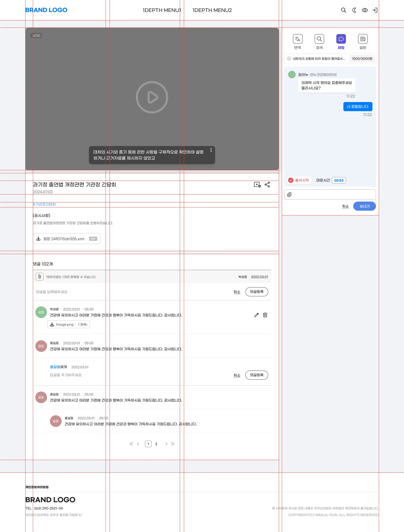Image resolution: width=404 pixels, height=532 pixels.
Task: Go to first comments page
Action: click(131, 444)
